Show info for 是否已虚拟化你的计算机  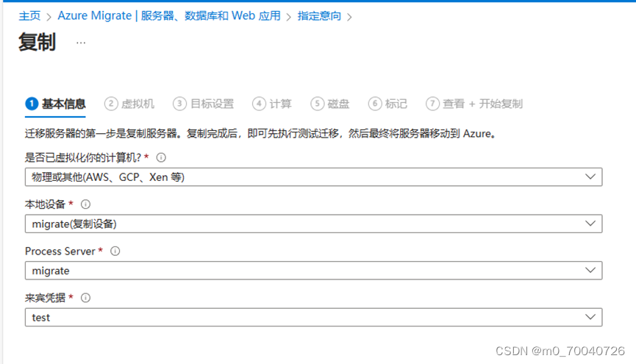click(x=161, y=157)
